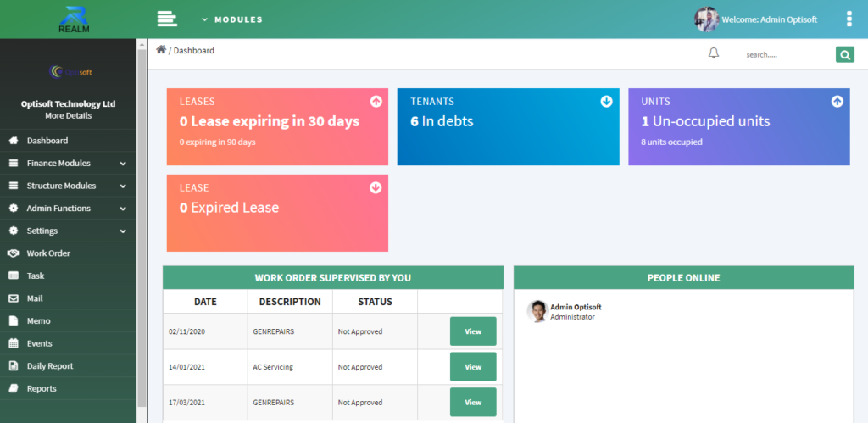
Task: Click Admin Optisoft avatar in People Online
Action: [537, 311]
